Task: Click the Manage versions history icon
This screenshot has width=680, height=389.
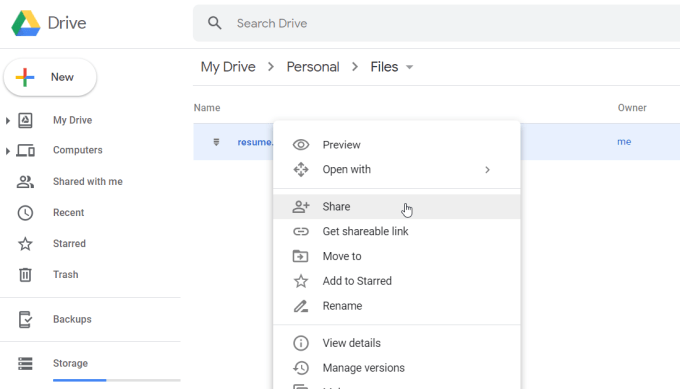Action: (301, 368)
